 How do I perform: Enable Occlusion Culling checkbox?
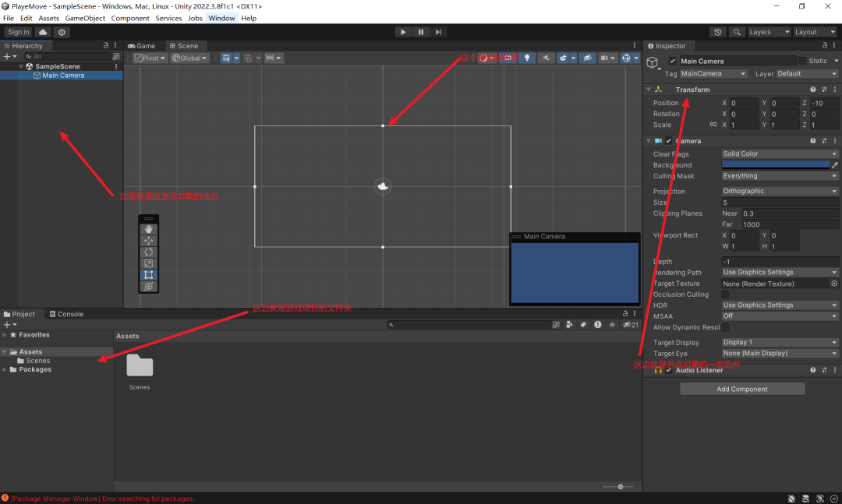point(725,294)
